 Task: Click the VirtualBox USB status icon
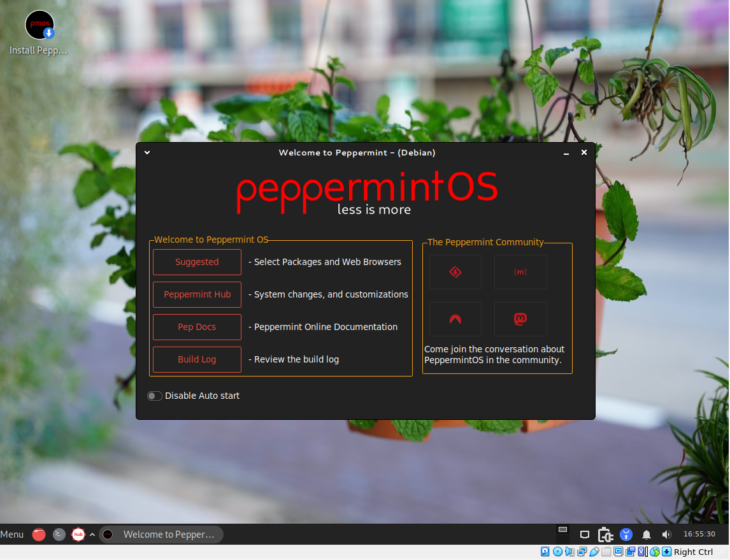click(x=594, y=552)
